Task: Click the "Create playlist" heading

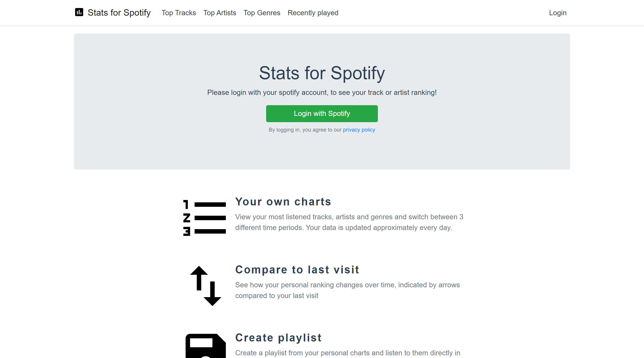Action: 278,338
